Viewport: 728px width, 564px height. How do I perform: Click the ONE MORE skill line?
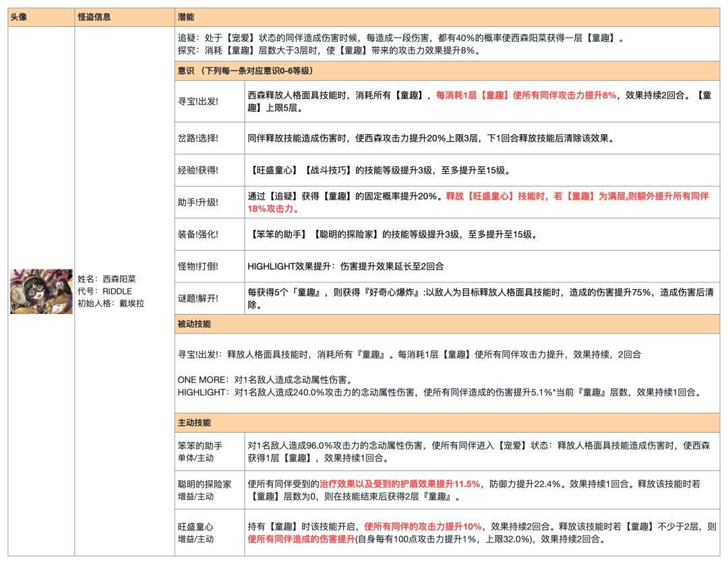265,380
